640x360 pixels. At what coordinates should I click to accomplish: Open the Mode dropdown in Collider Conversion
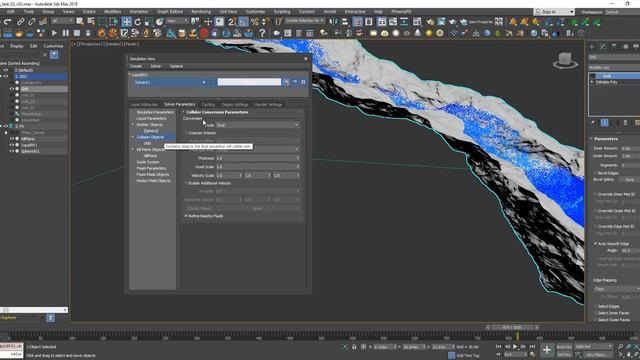[x=258, y=125]
